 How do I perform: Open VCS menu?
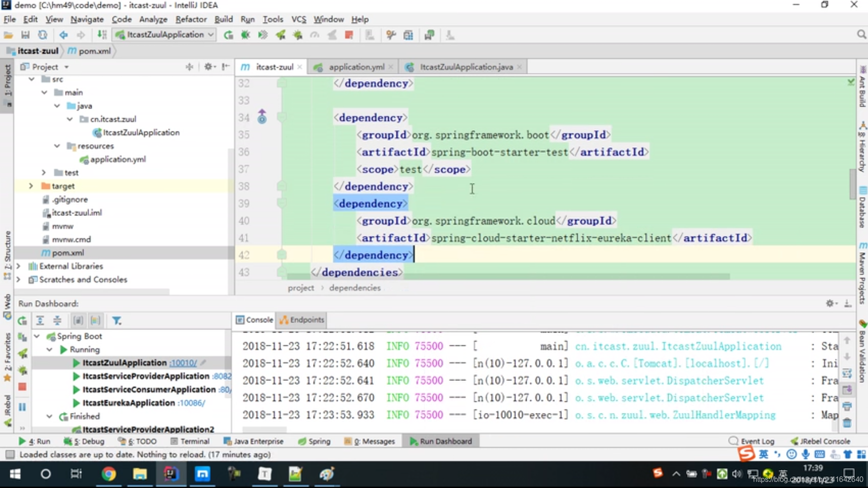point(298,19)
